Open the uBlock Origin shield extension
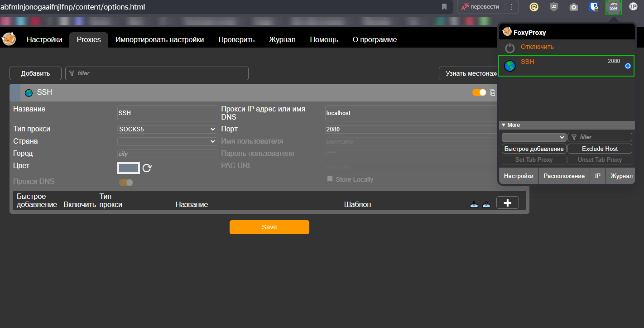Viewport: 644px width, 328px height. pyautogui.click(x=553, y=7)
